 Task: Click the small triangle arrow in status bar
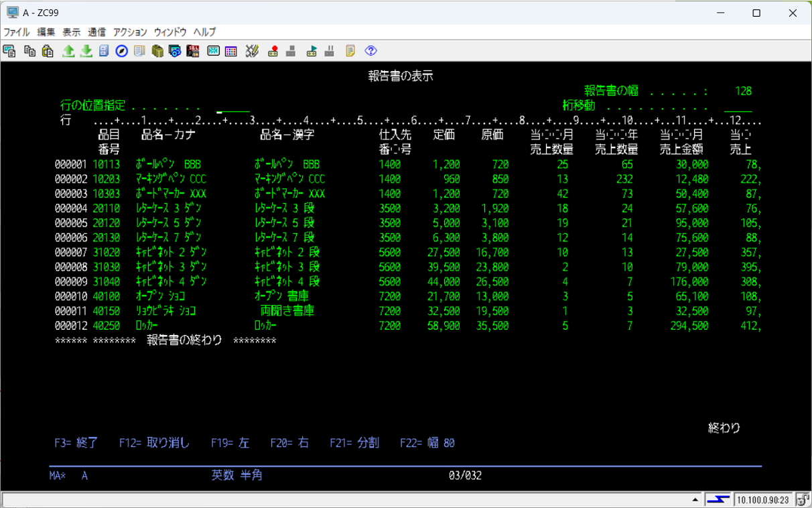tap(695, 499)
